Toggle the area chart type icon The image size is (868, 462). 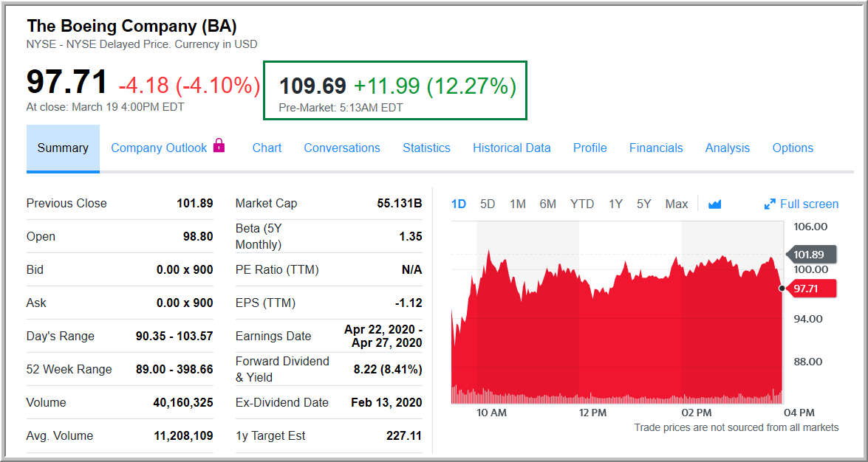click(x=714, y=204)
